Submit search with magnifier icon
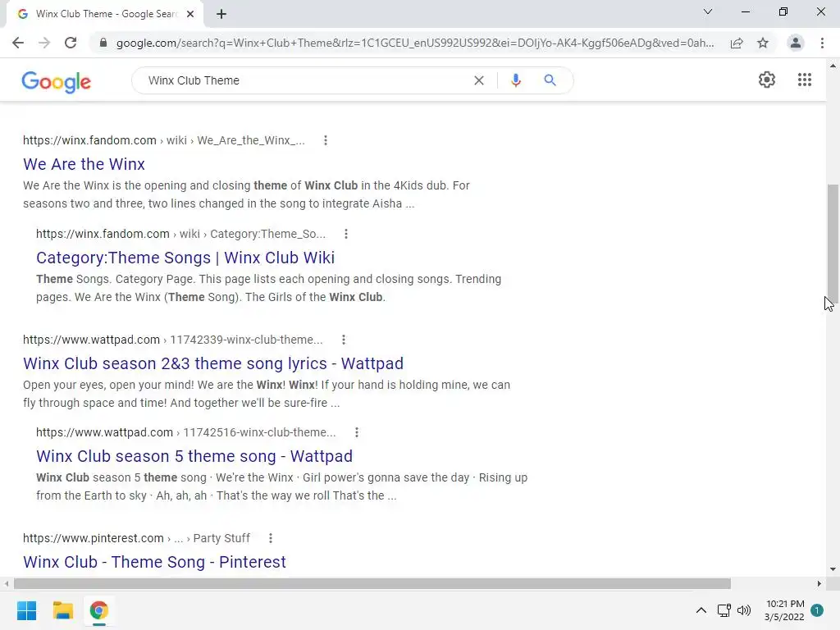 pyautogui.click(x=550, y=80)
